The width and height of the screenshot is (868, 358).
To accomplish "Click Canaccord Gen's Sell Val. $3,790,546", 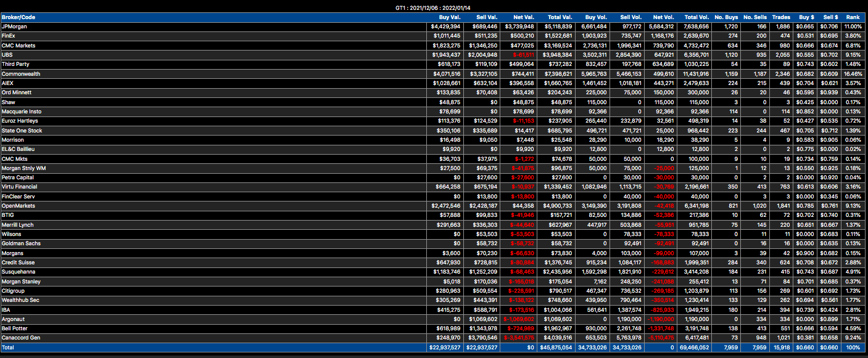I will point(483,338).
